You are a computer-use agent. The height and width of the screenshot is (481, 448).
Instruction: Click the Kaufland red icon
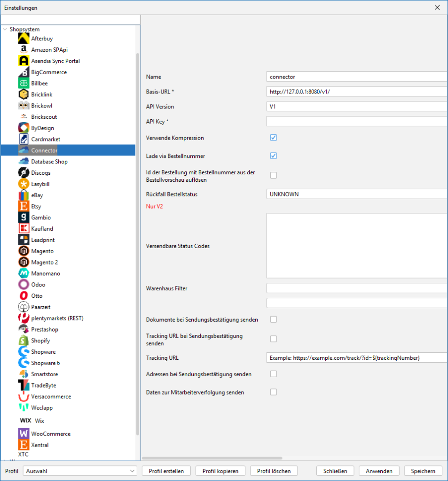pos(24,229)
